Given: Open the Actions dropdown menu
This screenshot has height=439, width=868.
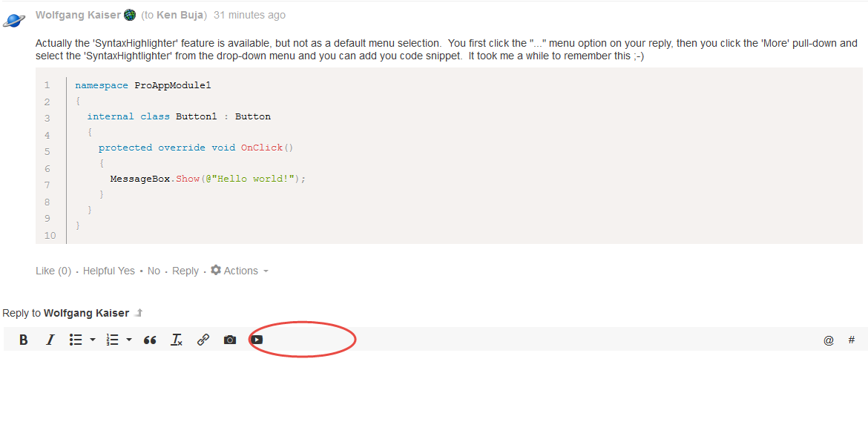Looking at the screenshot, I should [x=240, y=271].
